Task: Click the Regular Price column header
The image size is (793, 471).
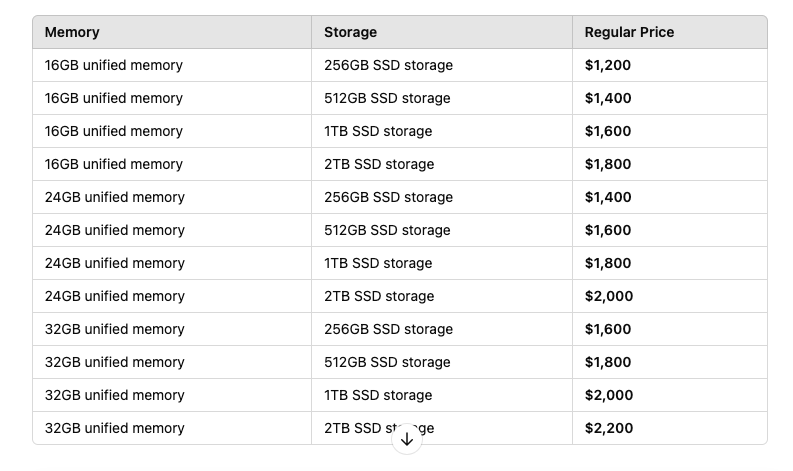Action: [x=629, y=32]
